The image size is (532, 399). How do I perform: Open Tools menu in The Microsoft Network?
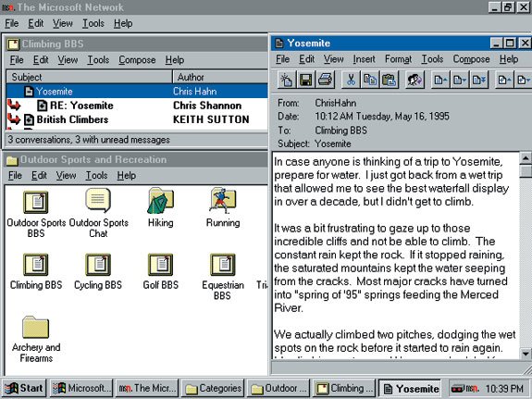(93, 23)
